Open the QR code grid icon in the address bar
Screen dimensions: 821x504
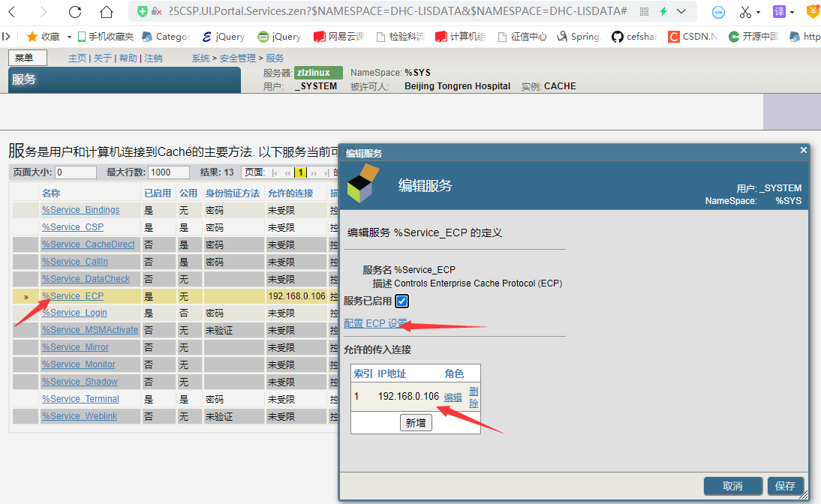pos(645,11)
